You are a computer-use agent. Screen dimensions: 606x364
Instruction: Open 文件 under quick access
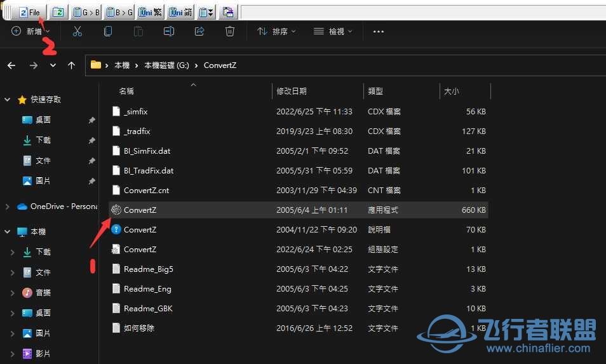[43, 160]
